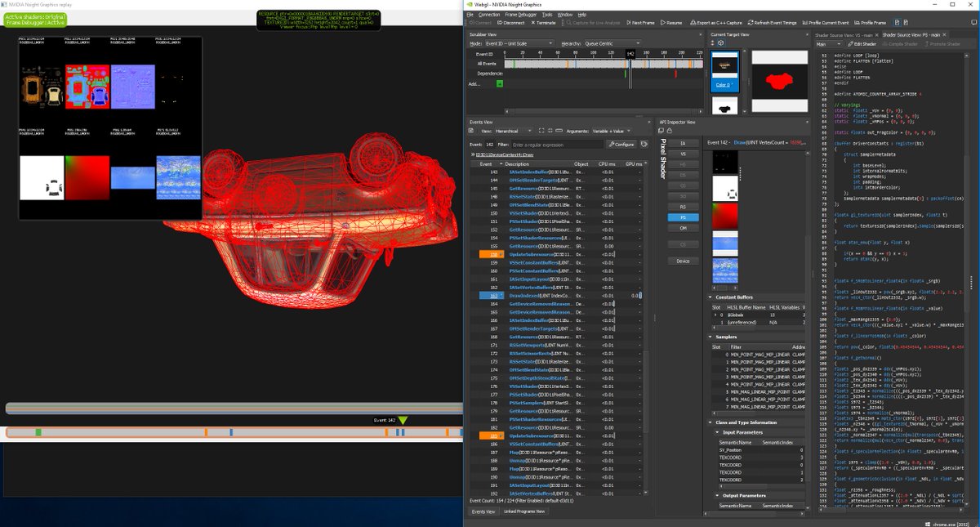This screenshot has width=980, height=527.
Task: Sort by the Description column header
Action: point(539,163)
